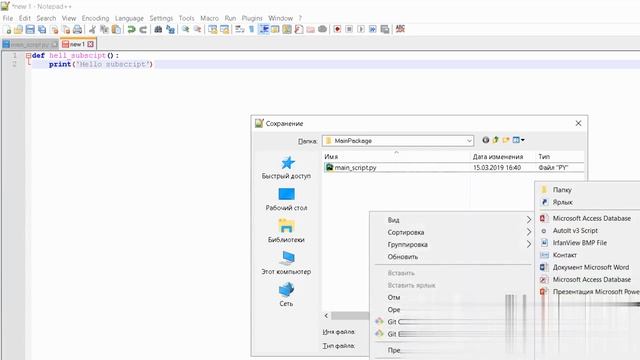Open the File menu
Screen dimensions: 640x360
pos(8,18)
